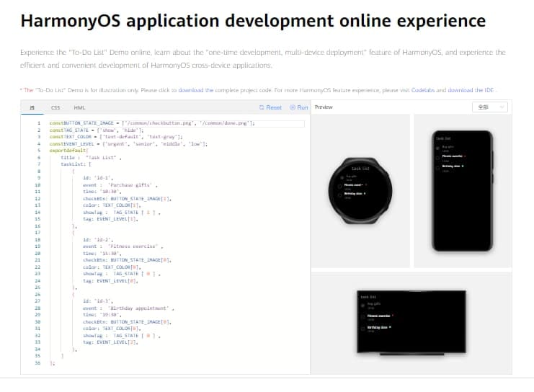Viewport: 534px width, 392px height.
Task: Follow the 'download the IDE' link
Action: click(471, 90)
